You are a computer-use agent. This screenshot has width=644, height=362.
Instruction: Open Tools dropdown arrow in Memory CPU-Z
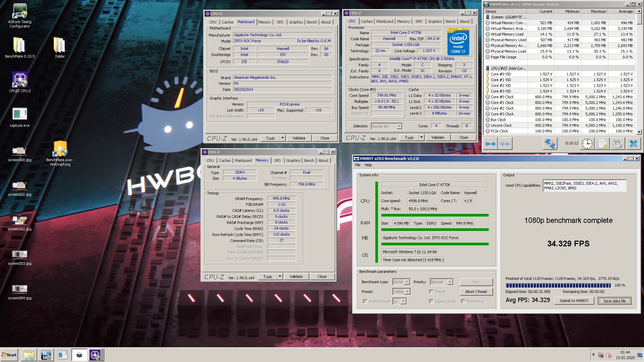pyautogui.click(x=280, y=277)
